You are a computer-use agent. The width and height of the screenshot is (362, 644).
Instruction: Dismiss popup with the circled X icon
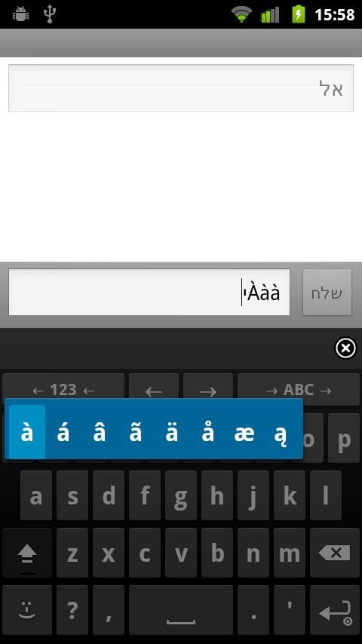pyautogui.click(x=345, y=348)
